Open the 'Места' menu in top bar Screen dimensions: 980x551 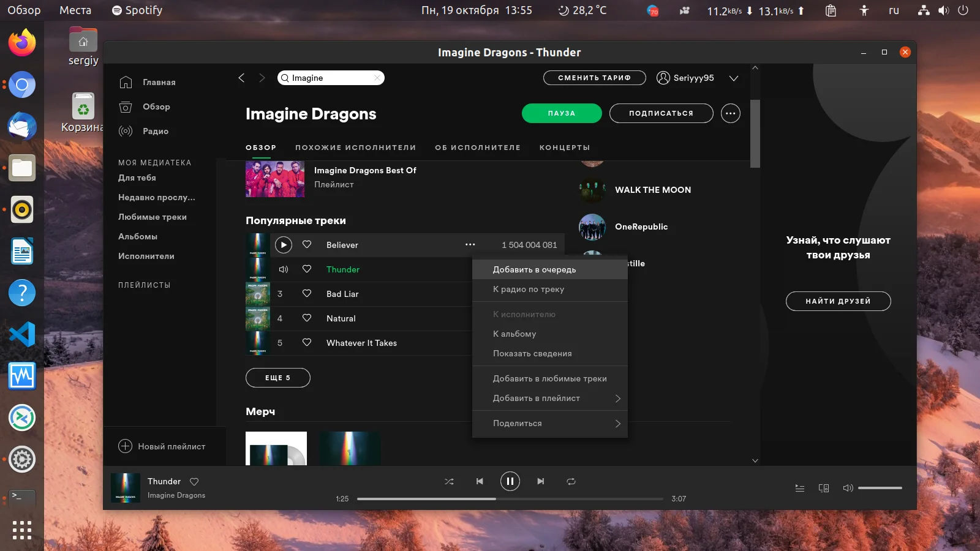coord(75,10)
